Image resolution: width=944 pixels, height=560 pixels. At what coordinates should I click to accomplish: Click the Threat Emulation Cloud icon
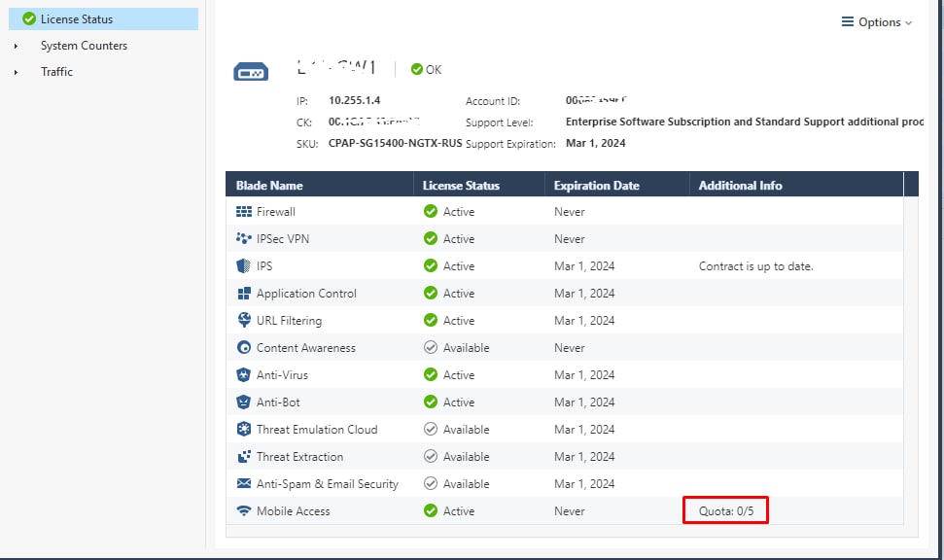click(x=244, y=430)
